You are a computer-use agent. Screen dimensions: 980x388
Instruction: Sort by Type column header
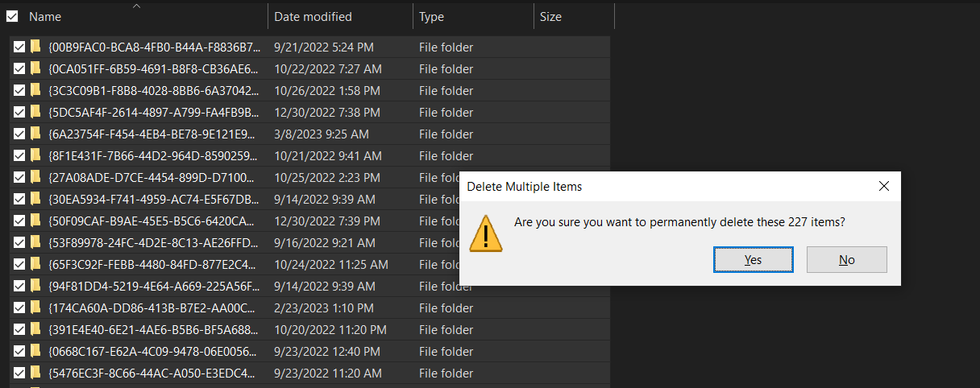coord(431,17)
